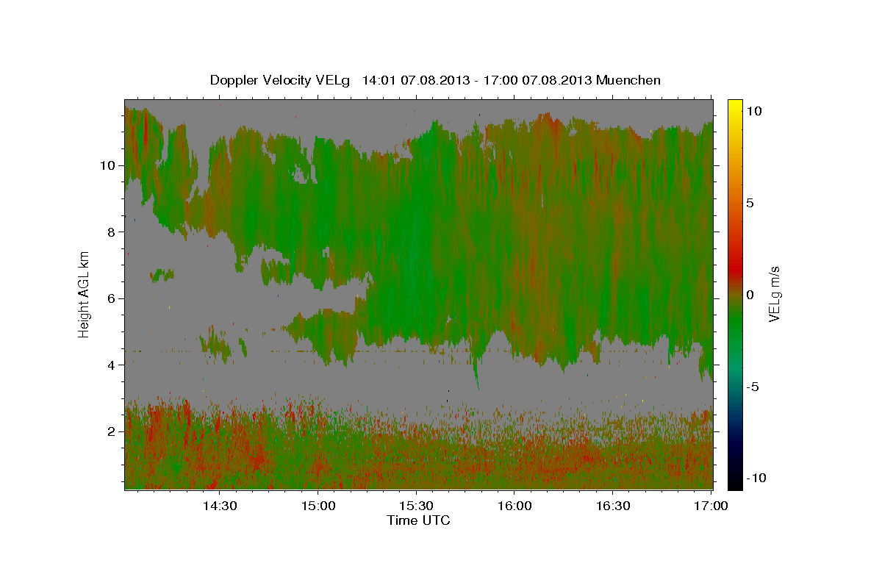
Task: Click the height tick label 8
Action: pyautogui.click(x=111, y=232)
